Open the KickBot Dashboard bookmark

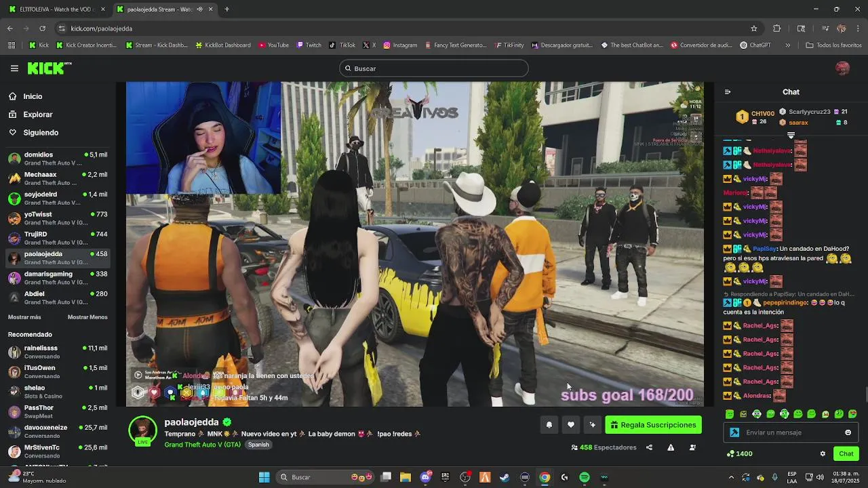click(x=222, y=45)
